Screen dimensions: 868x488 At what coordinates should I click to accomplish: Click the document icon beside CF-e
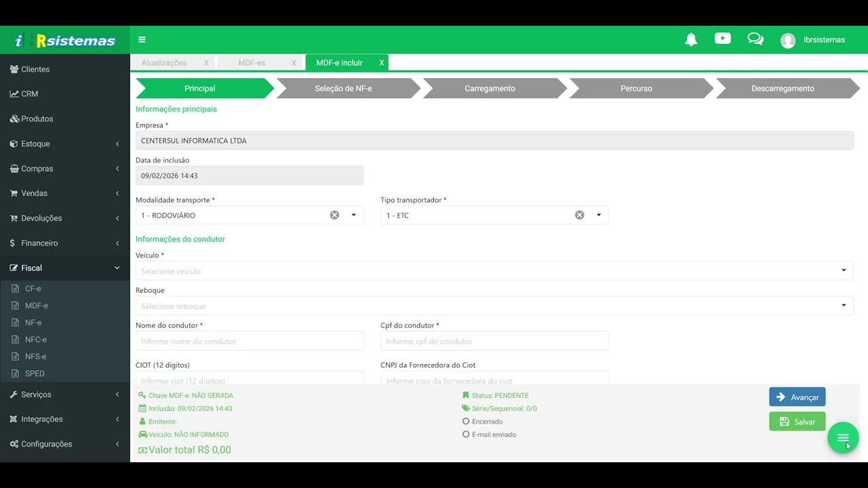[x=16, y=289]
